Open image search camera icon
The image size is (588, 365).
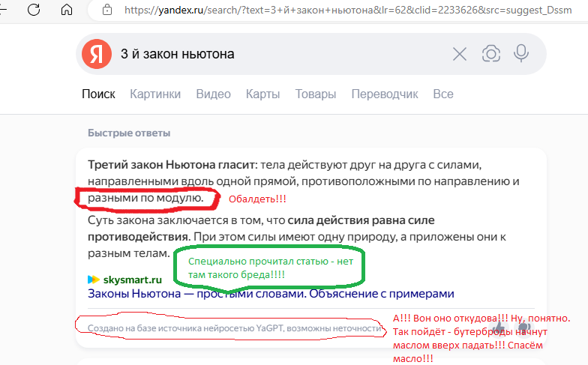tap(490, 54)
